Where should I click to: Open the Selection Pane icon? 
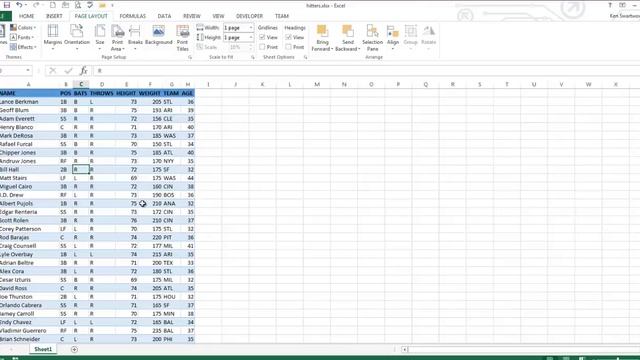click(x=372, y=31)
